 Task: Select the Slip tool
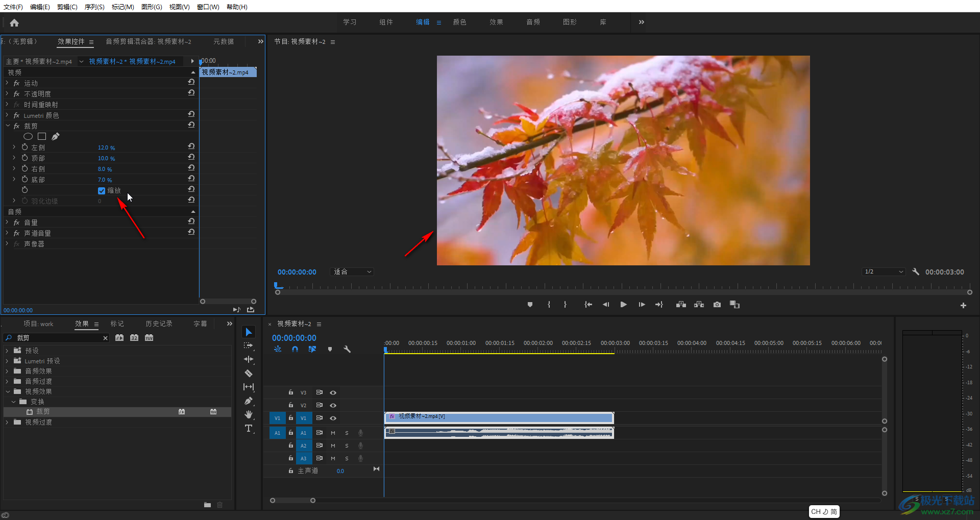(x=249, y=387)
